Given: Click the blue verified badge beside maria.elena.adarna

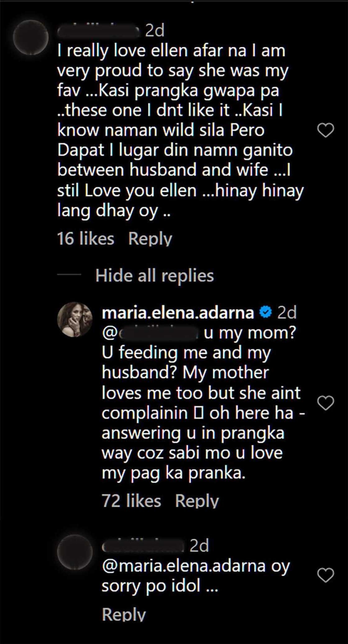Looking at the screenshot, I should [x=265, y=312].
